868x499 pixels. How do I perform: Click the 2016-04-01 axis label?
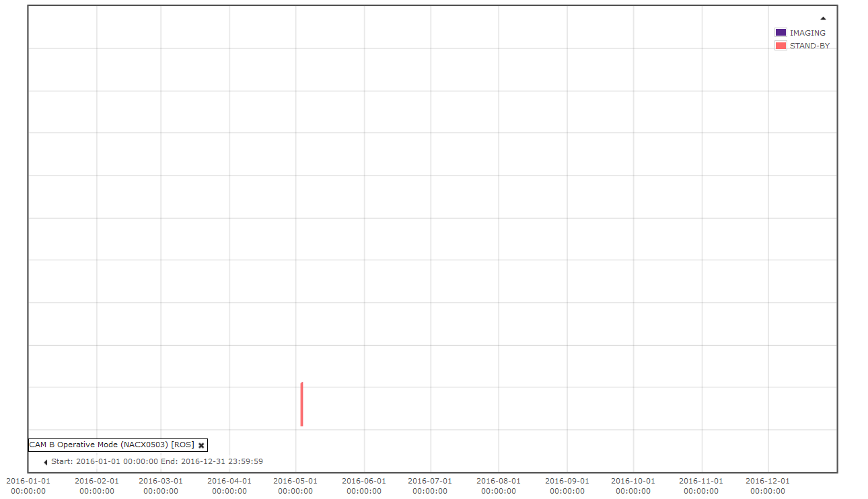click(x=229, y=486)
